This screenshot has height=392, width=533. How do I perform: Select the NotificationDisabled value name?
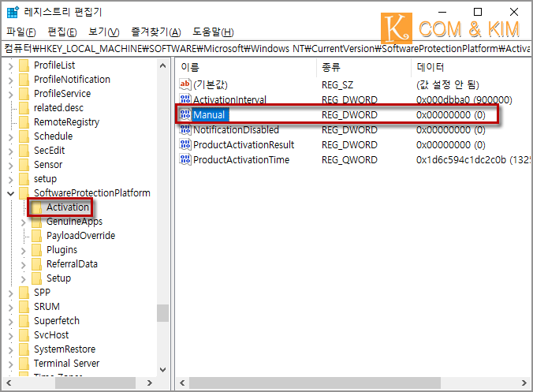point(236,130)
